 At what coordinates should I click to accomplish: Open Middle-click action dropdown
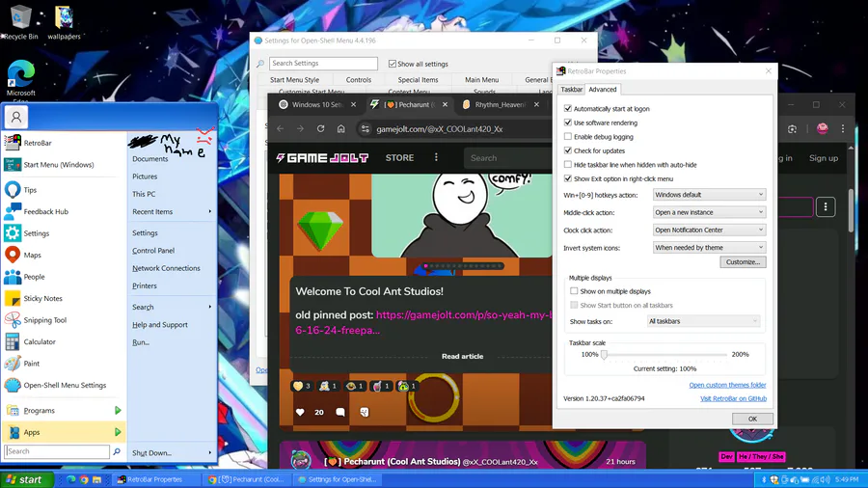[709, 212]
